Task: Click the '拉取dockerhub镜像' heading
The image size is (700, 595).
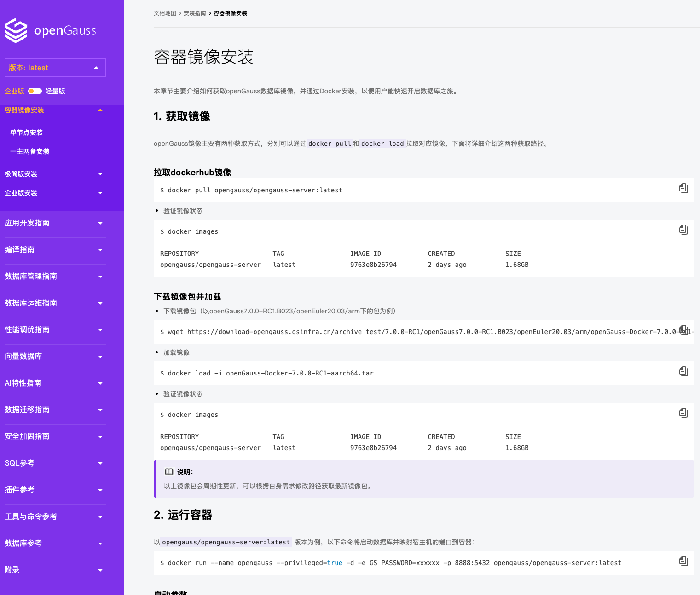Action: 192,173
